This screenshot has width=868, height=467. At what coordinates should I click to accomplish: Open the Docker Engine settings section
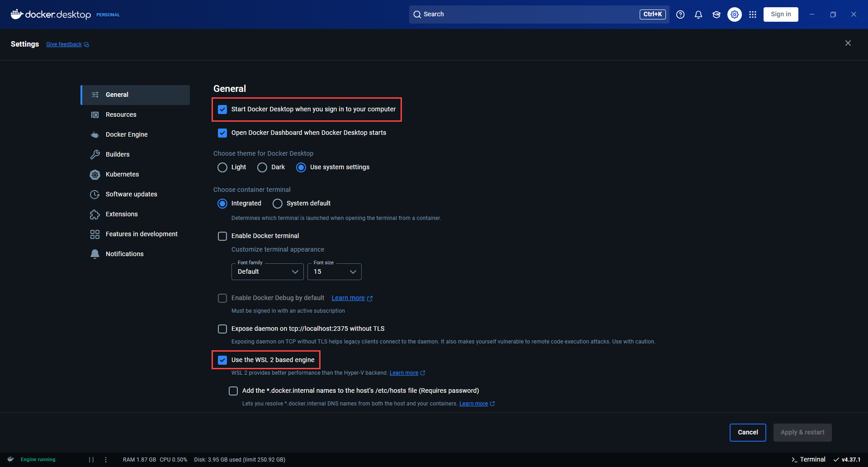[135, 134]
